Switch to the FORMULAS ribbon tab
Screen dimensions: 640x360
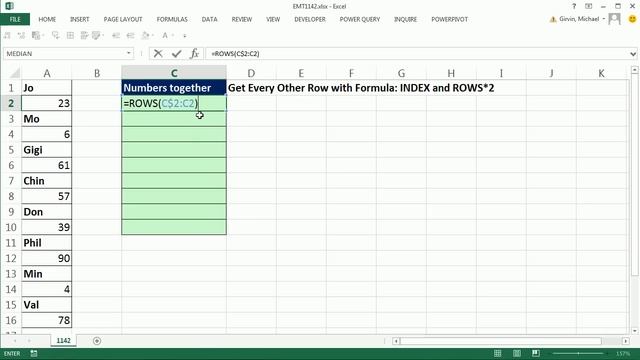(172, 19)
